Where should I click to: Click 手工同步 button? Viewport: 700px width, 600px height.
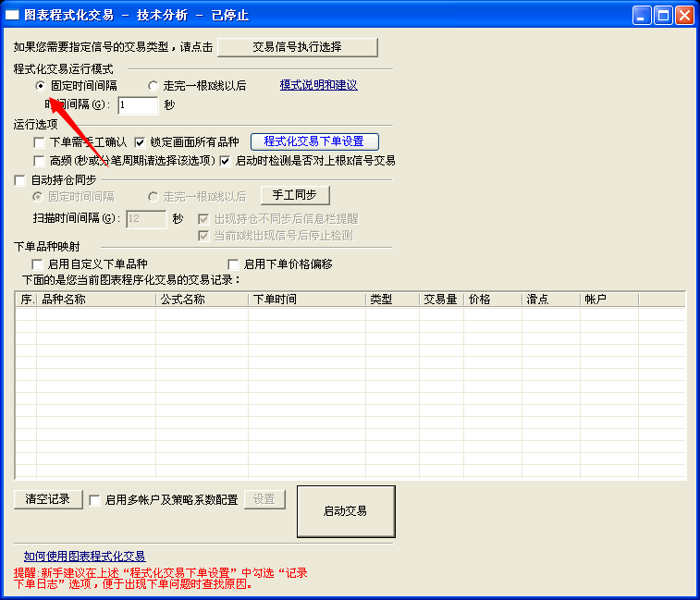(x=295, y=195)
